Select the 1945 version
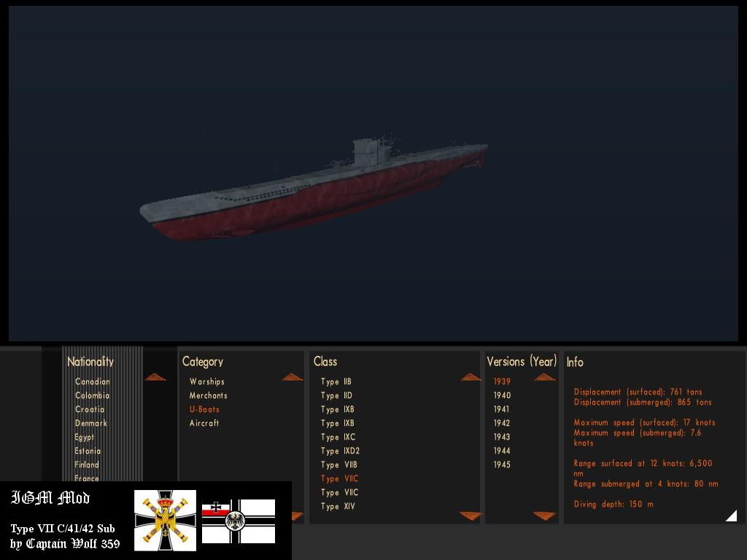 [502, 464]
